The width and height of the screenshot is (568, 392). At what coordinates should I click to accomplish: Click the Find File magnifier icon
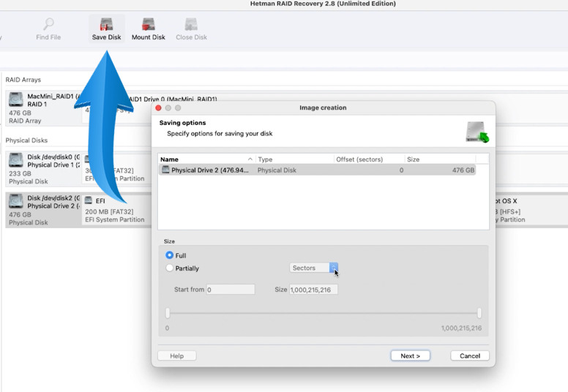pyautogui.click(x=48, y=25)
